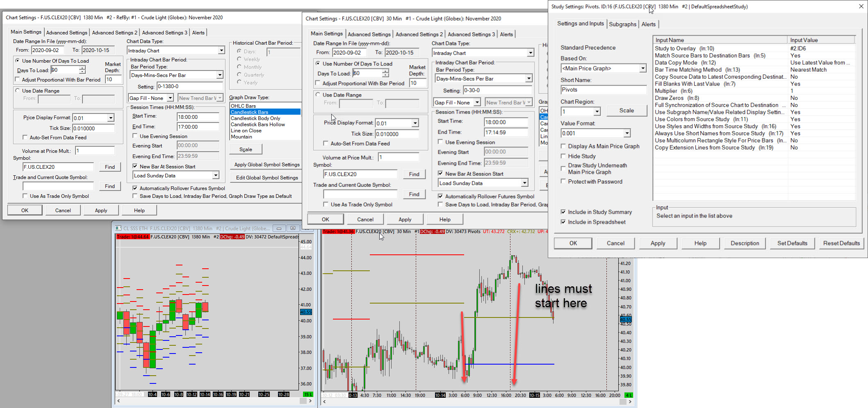This screenshot has height=408, width=868.
Task: Increase Days To Load in 1380 Min settings
Action: tap(82, 68)
